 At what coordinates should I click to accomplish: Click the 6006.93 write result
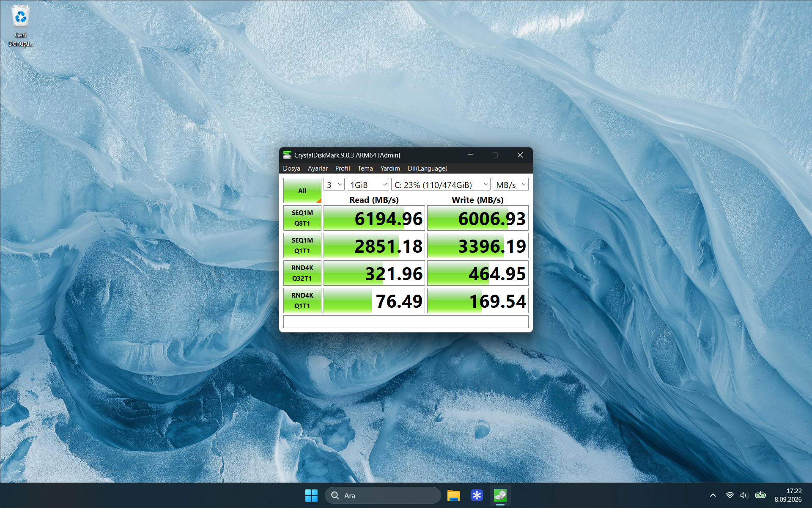pos(477,218)
